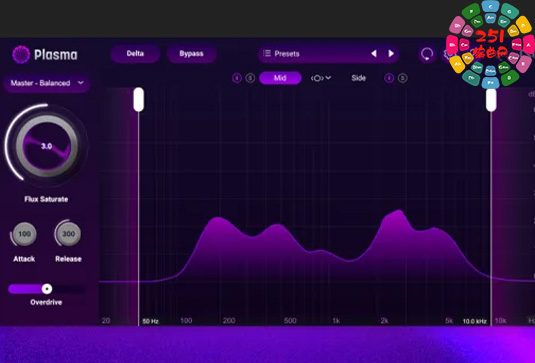The height and width of the screenshot is (363, 535).
Task: Click the Plasma title text
Action: click(56, 55)
